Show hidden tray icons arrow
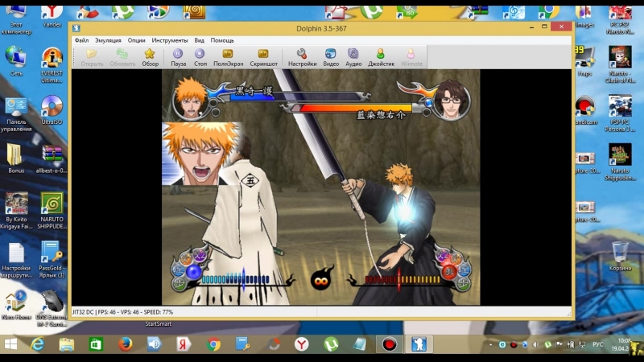This screenshot has width=644, height=362. click(490, 345)
